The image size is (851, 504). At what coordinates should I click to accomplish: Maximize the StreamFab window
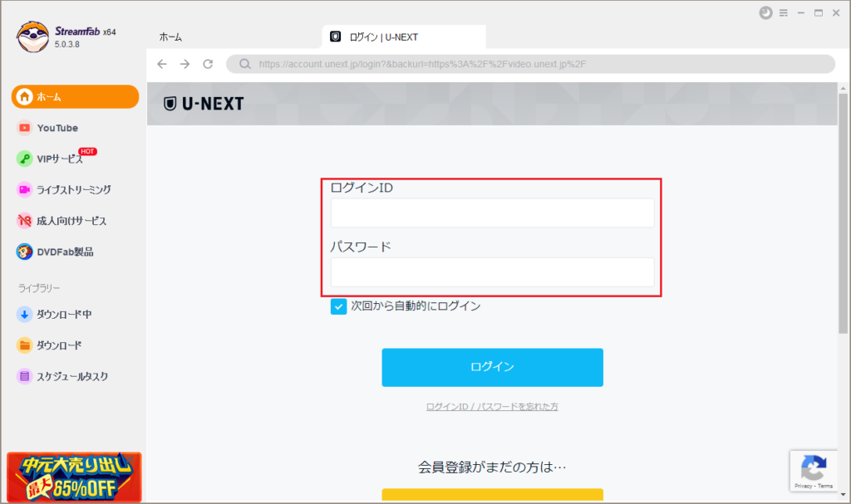819,13
